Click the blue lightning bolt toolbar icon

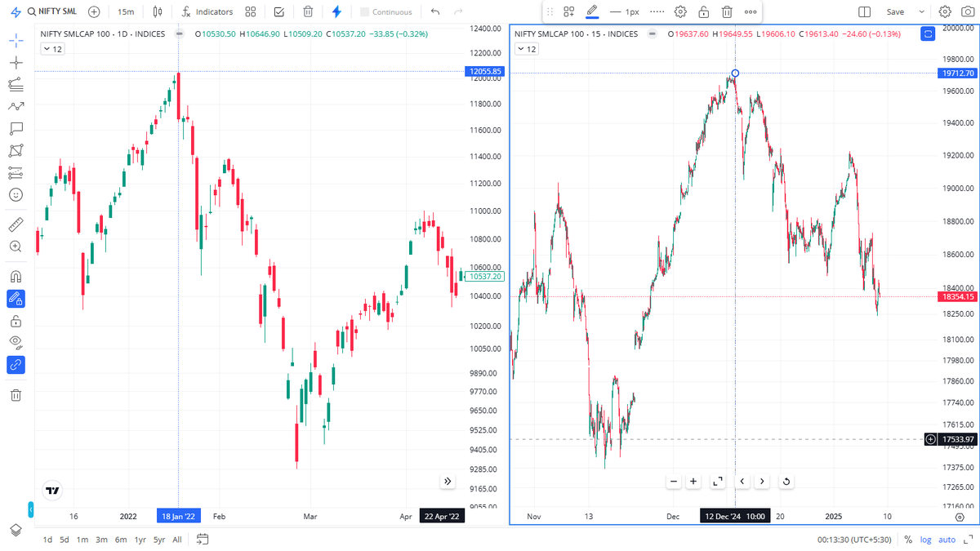pyautogui.click(x=336, y=12)
